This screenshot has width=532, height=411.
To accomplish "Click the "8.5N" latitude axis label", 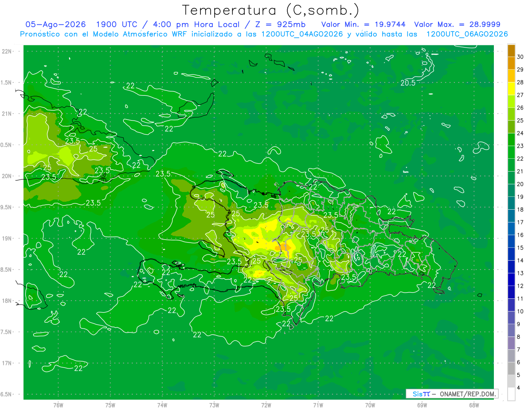I will (7, 270).
